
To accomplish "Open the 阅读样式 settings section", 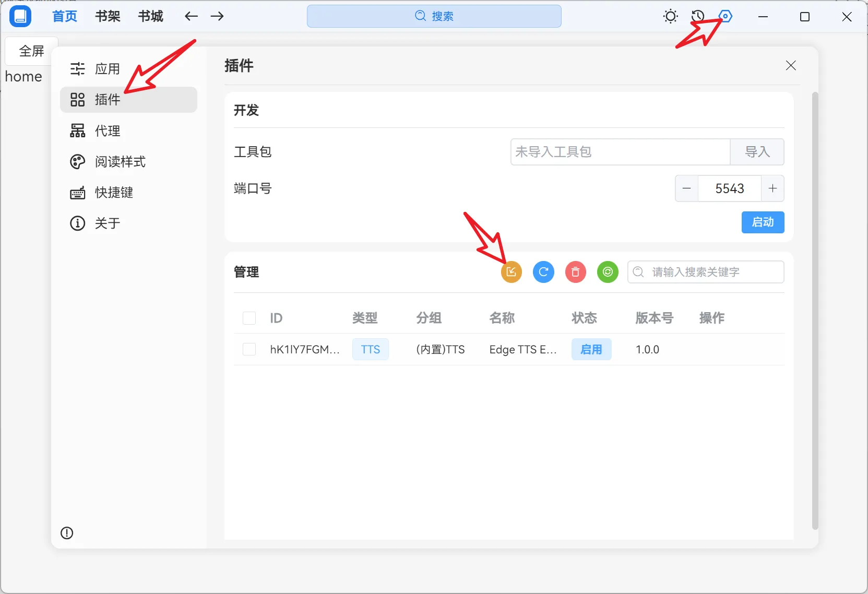I will click(x=128, y=162).
